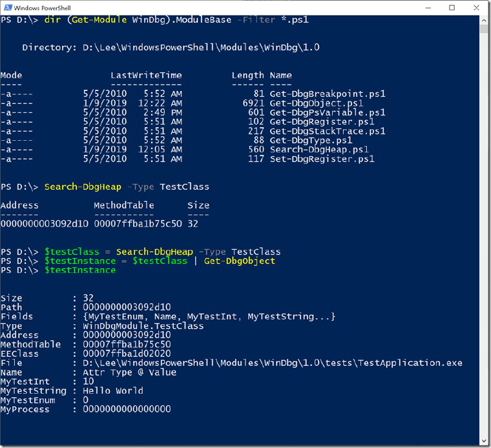
Task: Close the Windows PowerShell window
Action: (x=476, y=8)
